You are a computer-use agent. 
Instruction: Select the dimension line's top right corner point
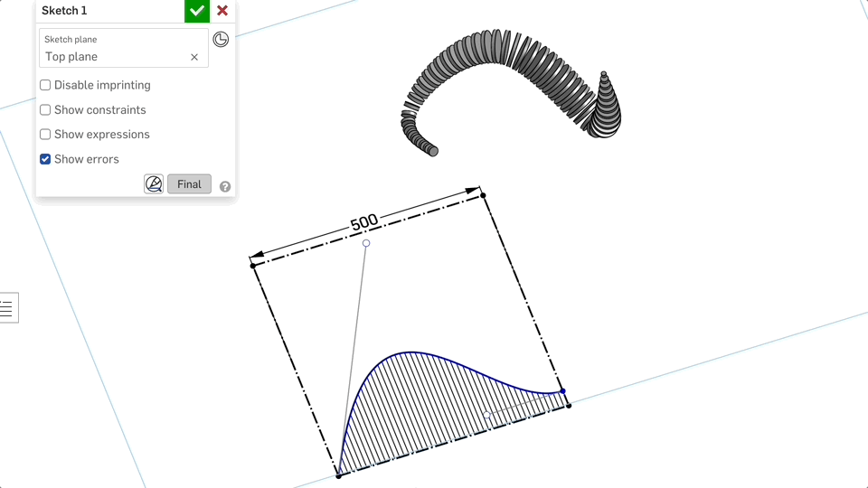(x=483, y=195)
